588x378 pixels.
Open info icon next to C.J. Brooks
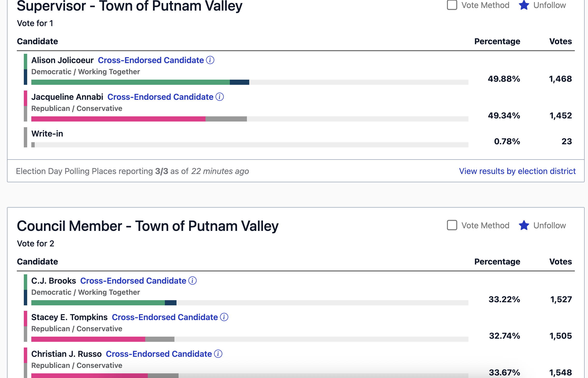[193, 281]
